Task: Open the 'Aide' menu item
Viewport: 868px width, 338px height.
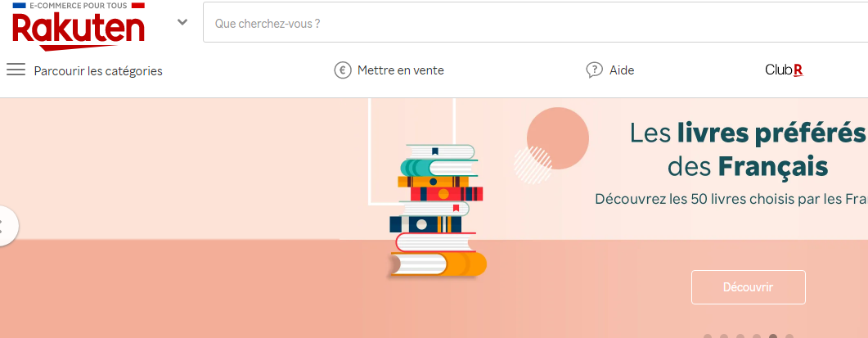Action: tap(622, 70)
